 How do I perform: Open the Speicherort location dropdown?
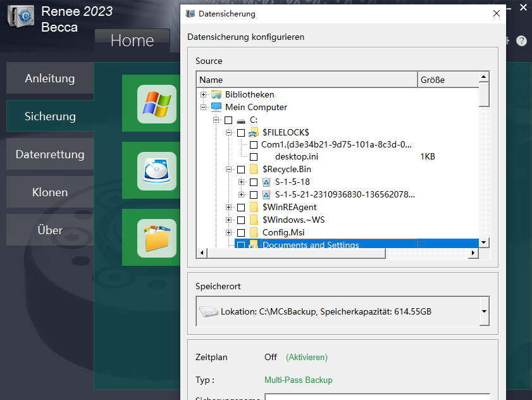tap(484, 311)
